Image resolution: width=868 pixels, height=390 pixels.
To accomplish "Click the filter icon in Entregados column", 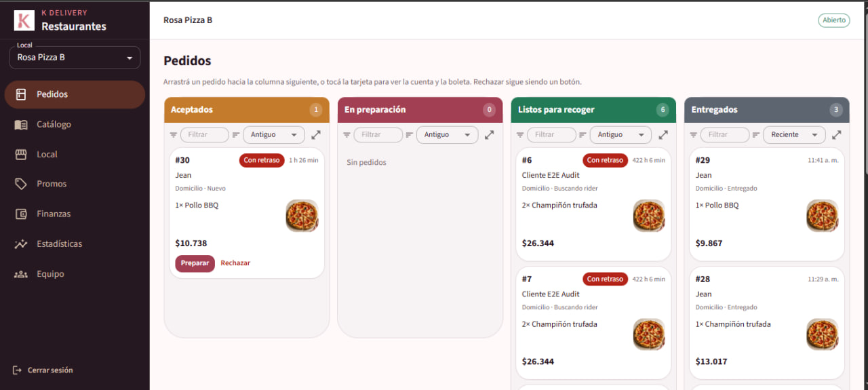I will (x=694, y=135).
